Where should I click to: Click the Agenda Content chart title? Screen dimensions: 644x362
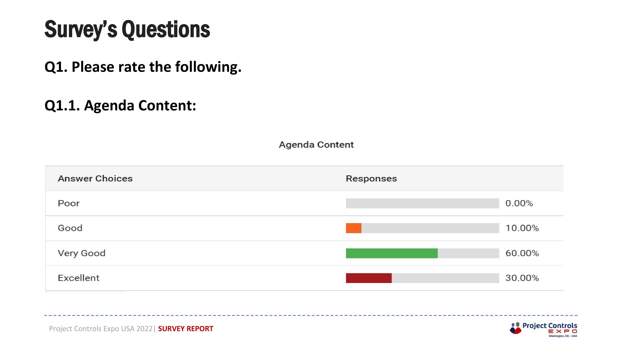[316, 145]
